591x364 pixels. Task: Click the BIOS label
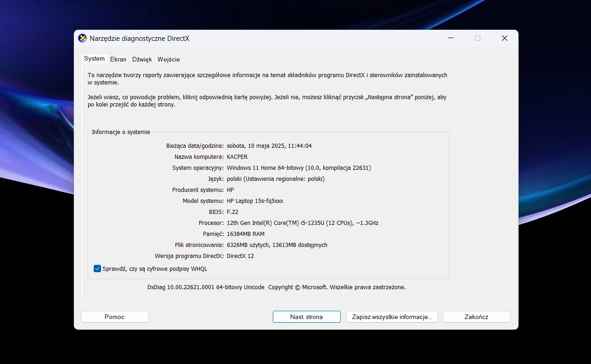pos(216,212)
